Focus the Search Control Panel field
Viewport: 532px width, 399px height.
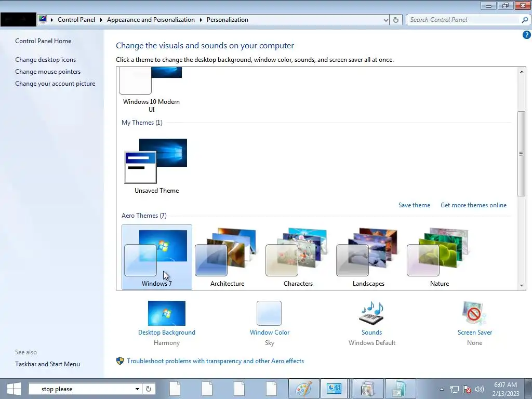[x=464, y=20]
